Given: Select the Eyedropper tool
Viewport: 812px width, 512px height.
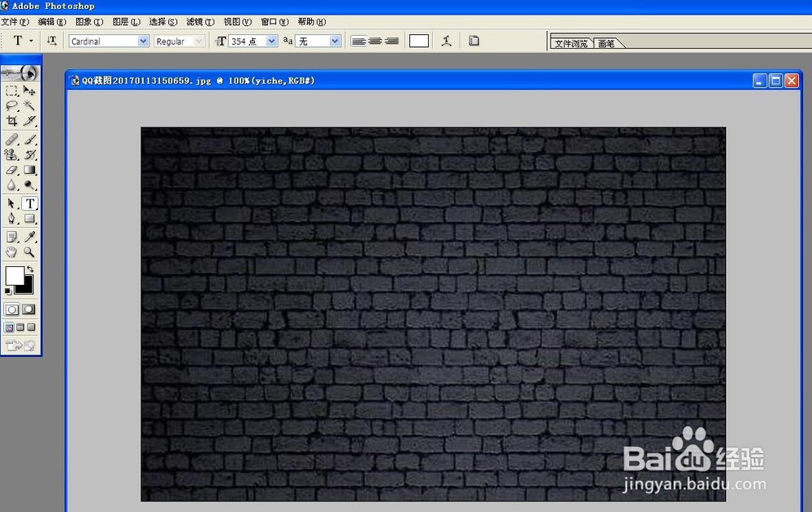Looking at the screenshot, I should click(29, 237).
